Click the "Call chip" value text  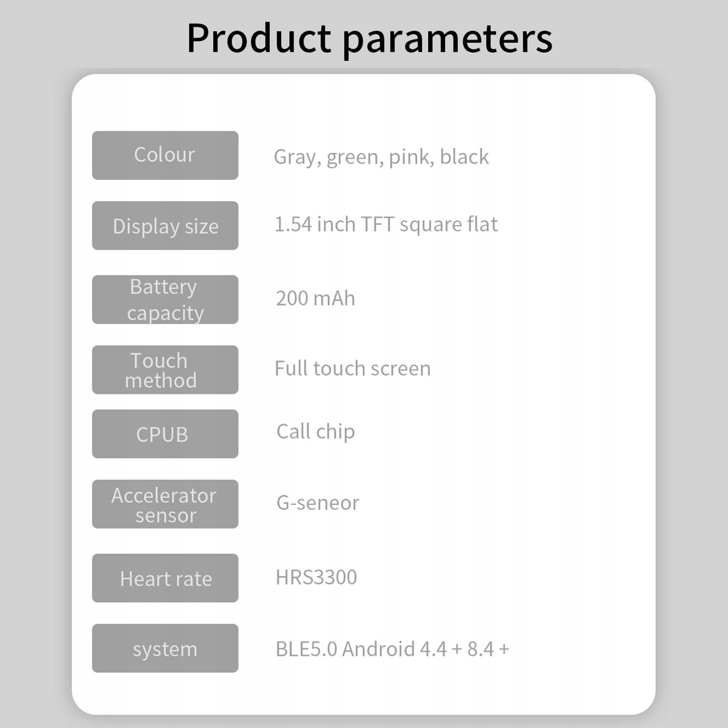[316, 432]
